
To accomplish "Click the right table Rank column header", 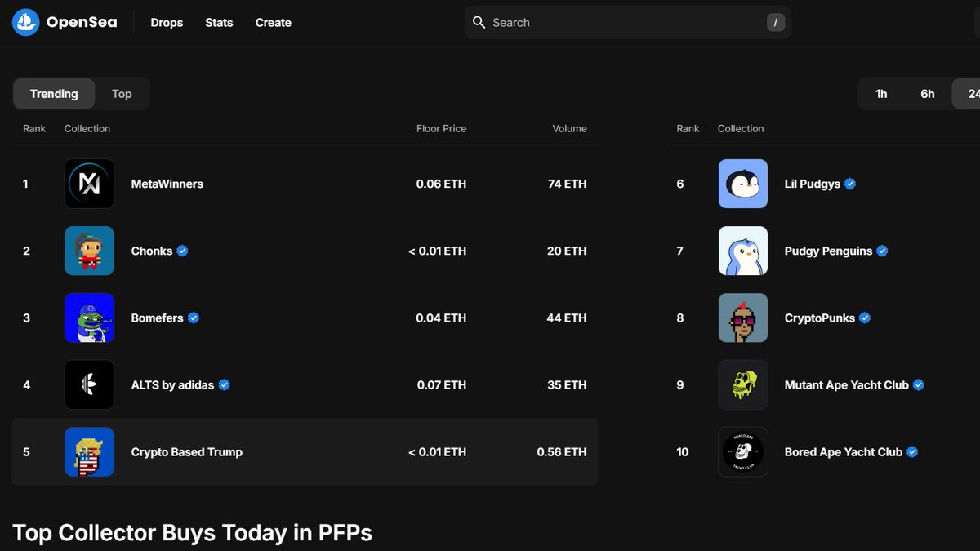I will pyautogui.click(x=688, y=128).
